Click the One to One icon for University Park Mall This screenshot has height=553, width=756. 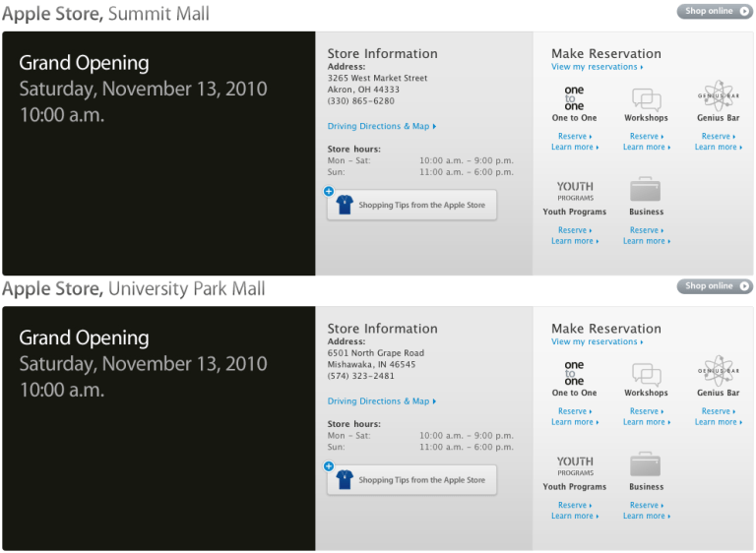(574, 373)
